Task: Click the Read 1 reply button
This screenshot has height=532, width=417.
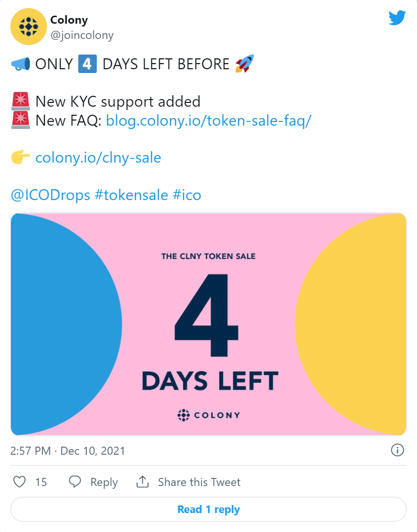Action: pyautogui.click(x=209, y=509)
